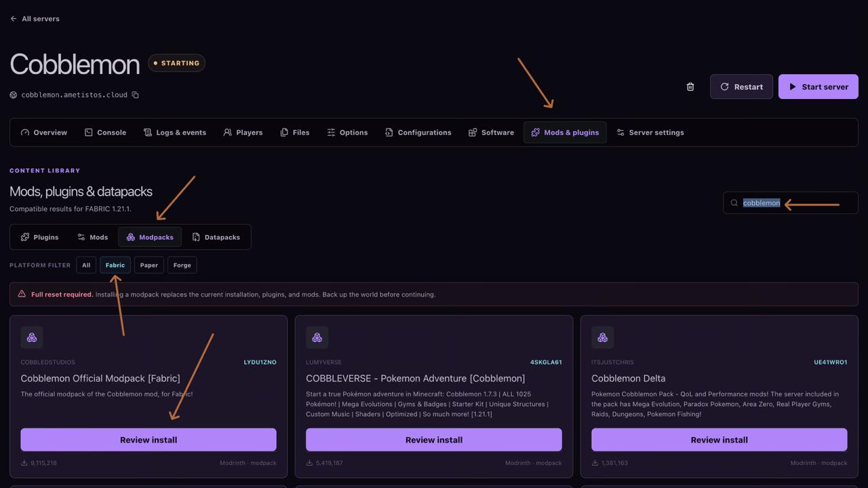Click the Cobblemon Official Modpack card icon
The height and width of the screenshot is (488, 868).
(x=32, y=337)
